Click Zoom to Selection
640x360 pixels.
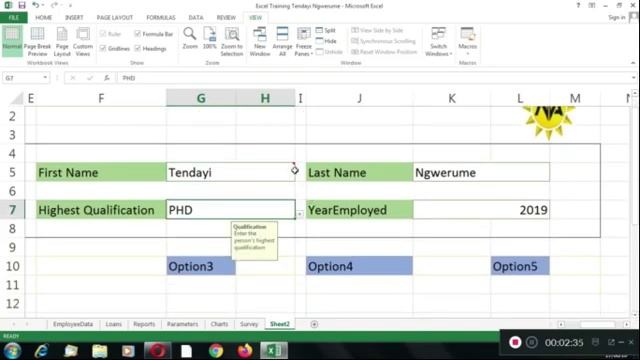(x=232, y=42)
